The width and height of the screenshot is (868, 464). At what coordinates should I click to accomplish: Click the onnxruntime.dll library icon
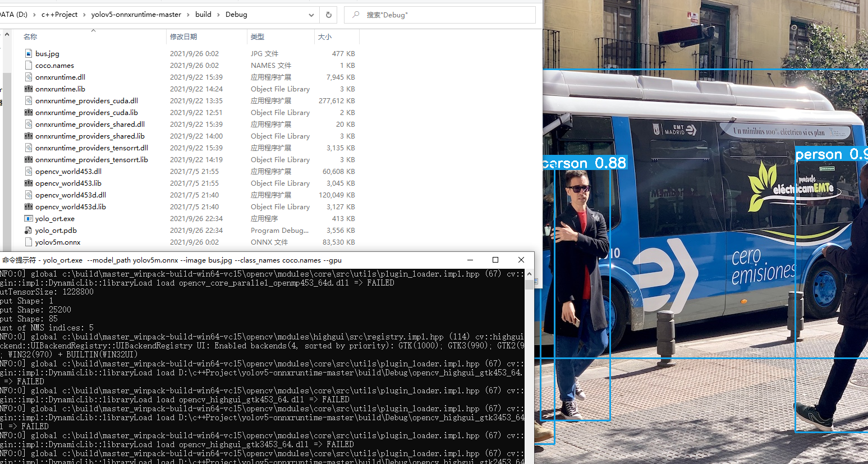pos(28,77)
